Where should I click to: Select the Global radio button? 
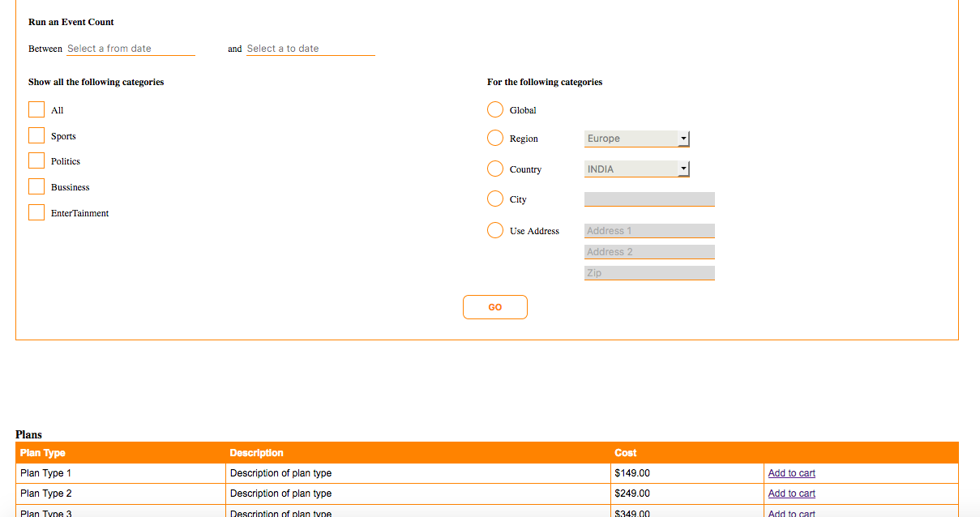point(495,109)
